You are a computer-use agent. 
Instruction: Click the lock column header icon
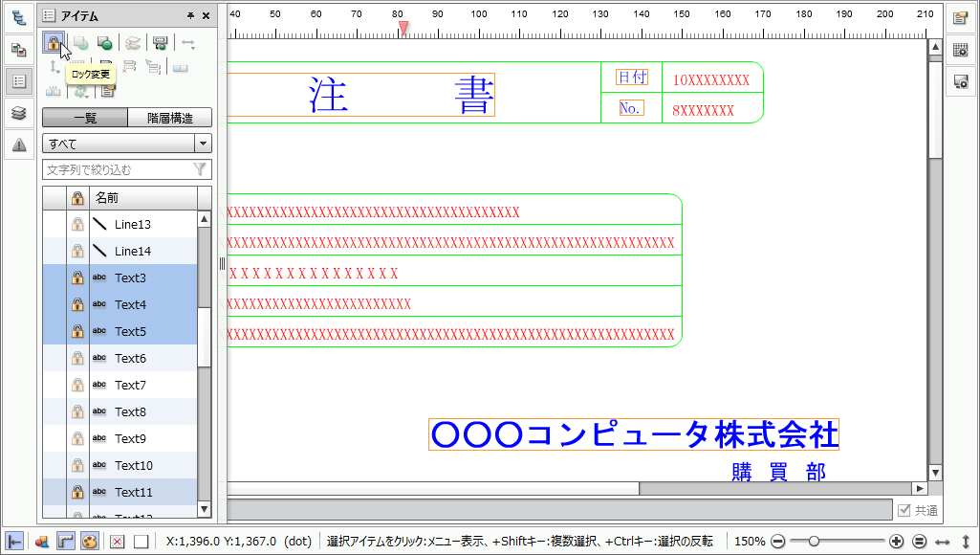pyautogui.click(x=77, y=198)
